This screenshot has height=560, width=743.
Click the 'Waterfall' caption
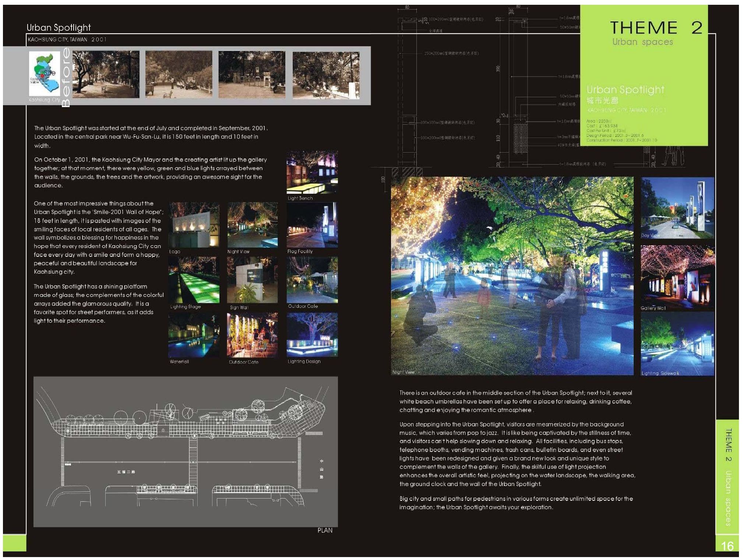coord(179,362)
